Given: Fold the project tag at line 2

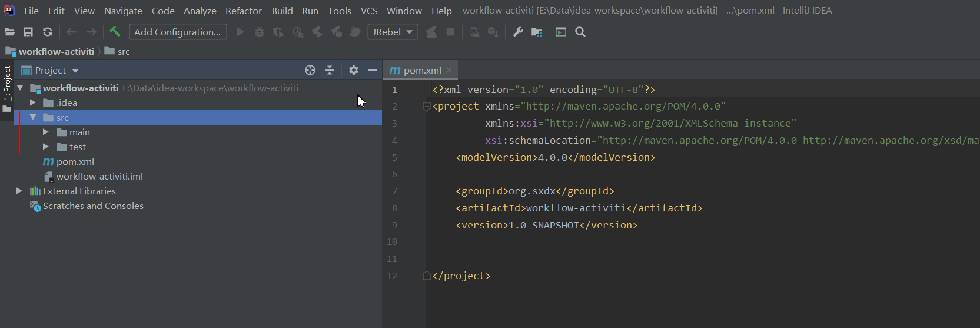Looking at the screenshot, I should point(426,107).
